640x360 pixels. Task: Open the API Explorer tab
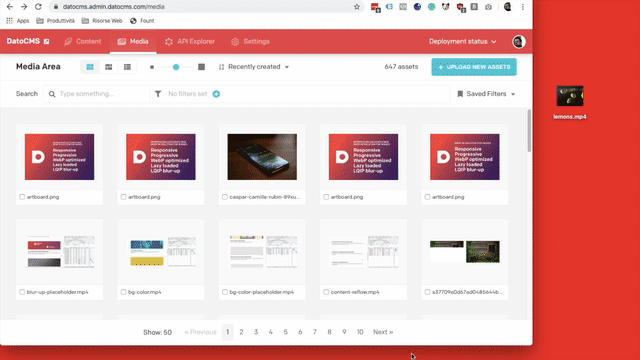190,42
